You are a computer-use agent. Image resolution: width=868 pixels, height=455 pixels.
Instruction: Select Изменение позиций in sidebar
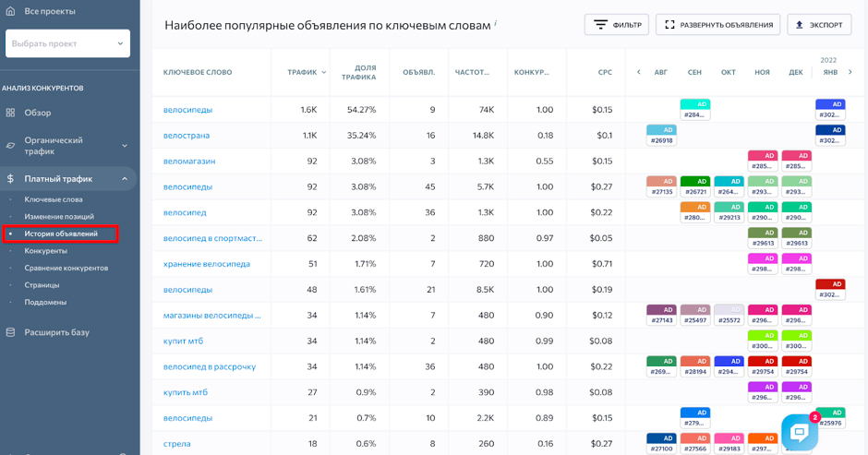[59, 217]
